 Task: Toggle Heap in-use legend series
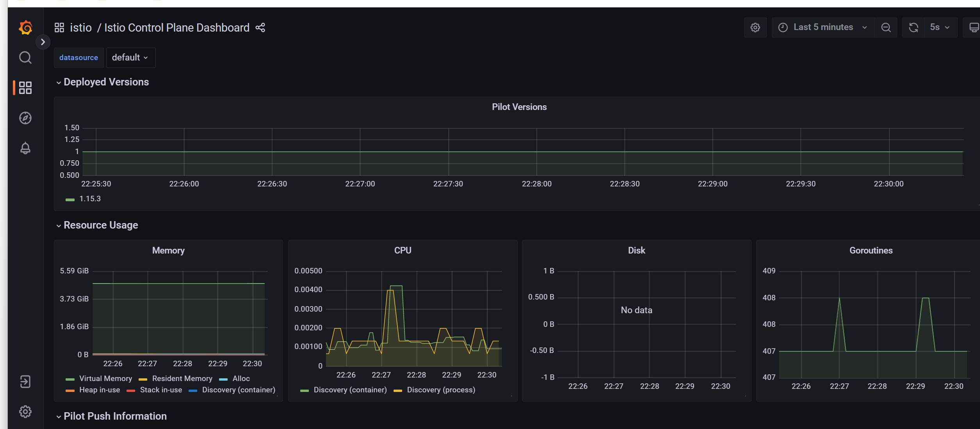click(100, 390)
